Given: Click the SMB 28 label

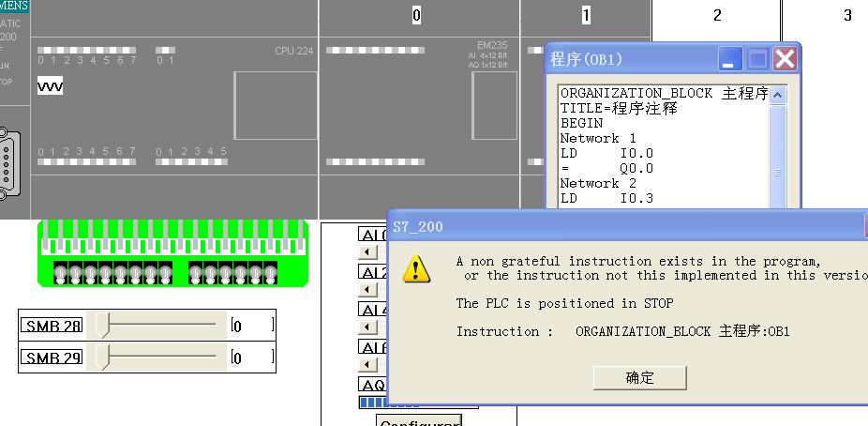Looking at the screenshot, I should pos(52,326).
